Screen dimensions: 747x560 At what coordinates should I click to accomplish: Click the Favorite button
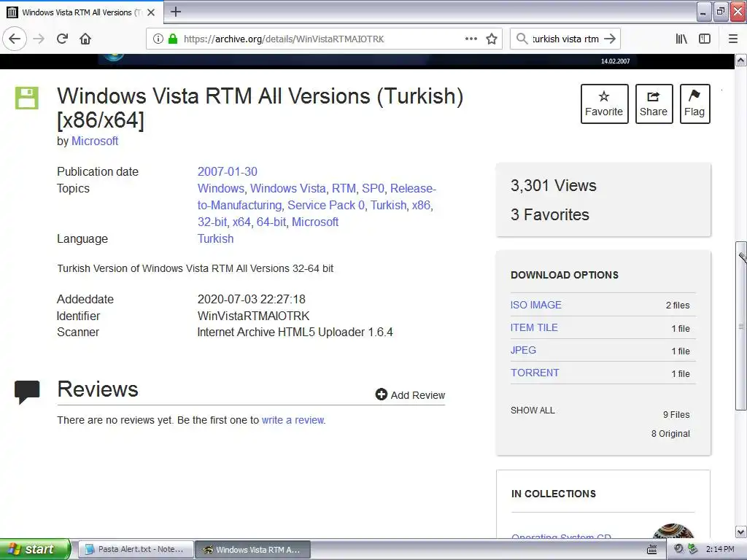point(604,104)
